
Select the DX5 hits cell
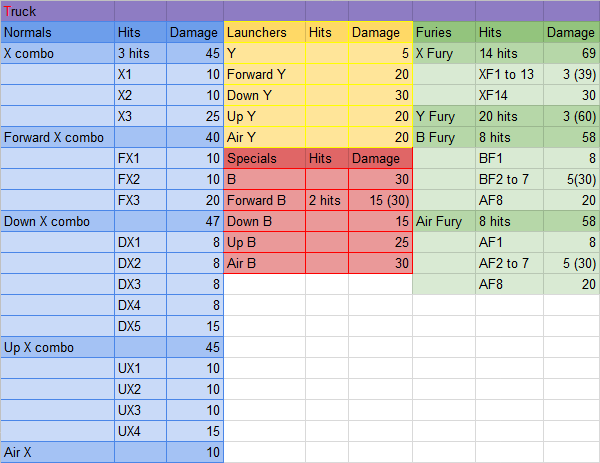140,326
